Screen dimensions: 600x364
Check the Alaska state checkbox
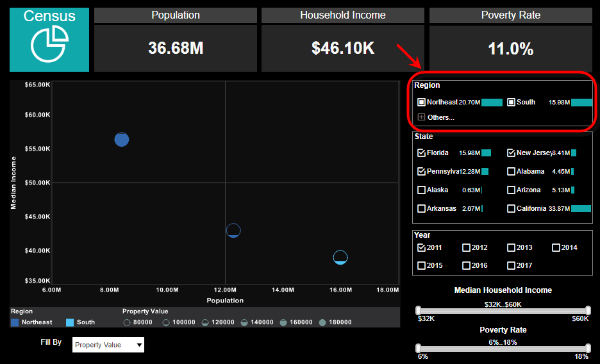pos(421,190)
